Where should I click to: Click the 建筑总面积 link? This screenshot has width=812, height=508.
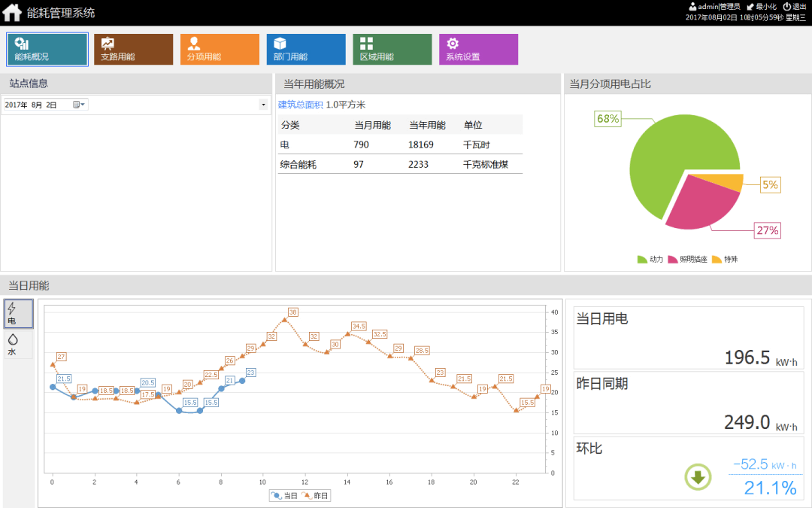(x=300, y=105)
